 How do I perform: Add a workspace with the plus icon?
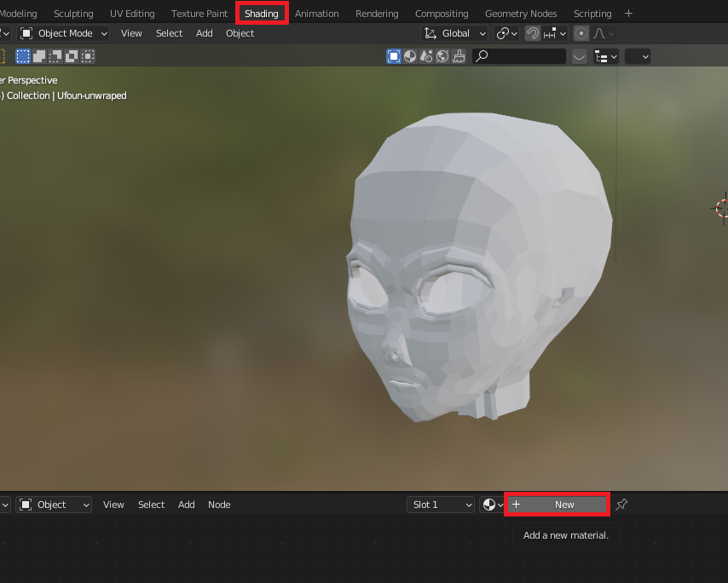629,14
